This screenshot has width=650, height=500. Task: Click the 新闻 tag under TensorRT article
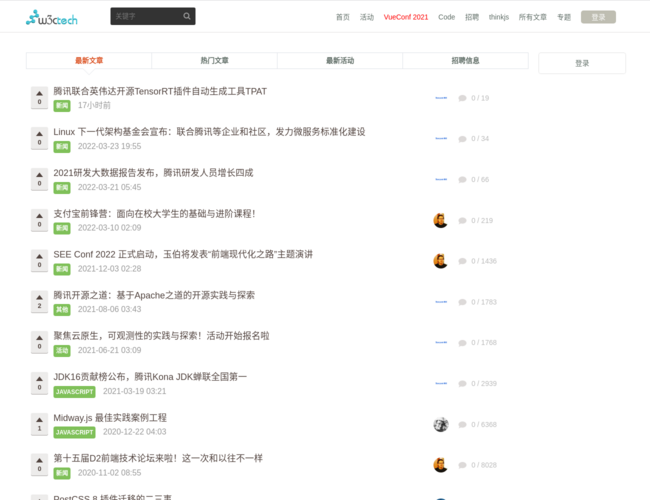tap(62, 106)
